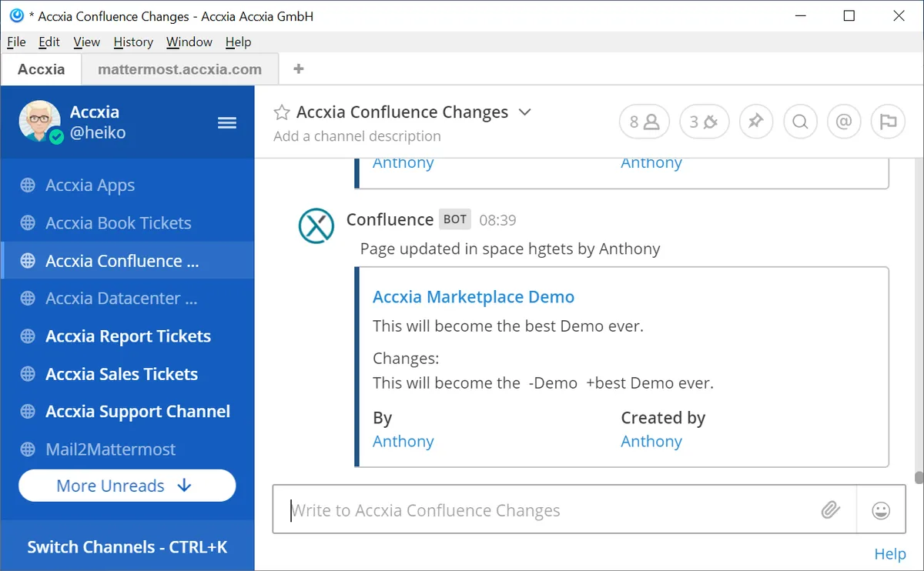Image resolution: width=924 pixels, height=571 pixels.
Task: Open the Accxia Marketplace Demo link
Action: [x=474, y=297]
